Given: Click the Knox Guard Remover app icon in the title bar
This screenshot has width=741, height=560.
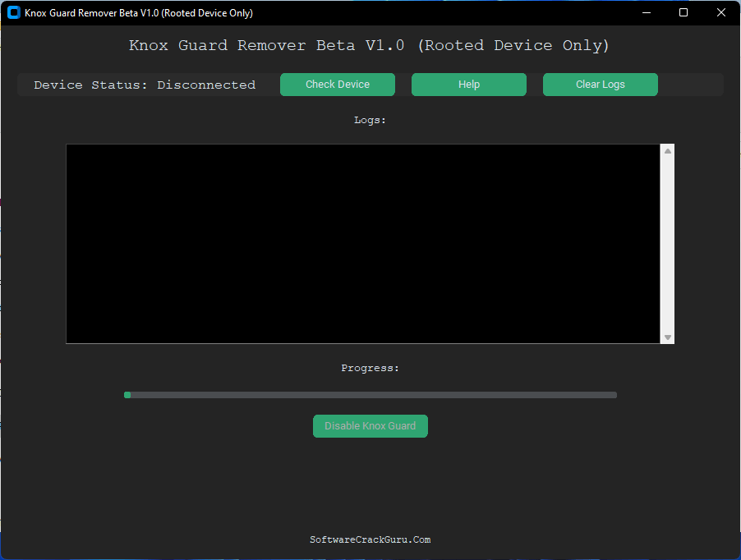Looking at the screenshot, I should click(x=12, y=12).
